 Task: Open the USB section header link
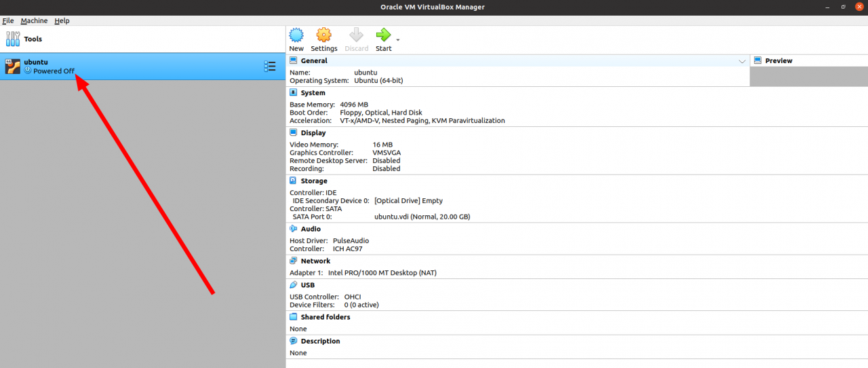coord(308,286)
